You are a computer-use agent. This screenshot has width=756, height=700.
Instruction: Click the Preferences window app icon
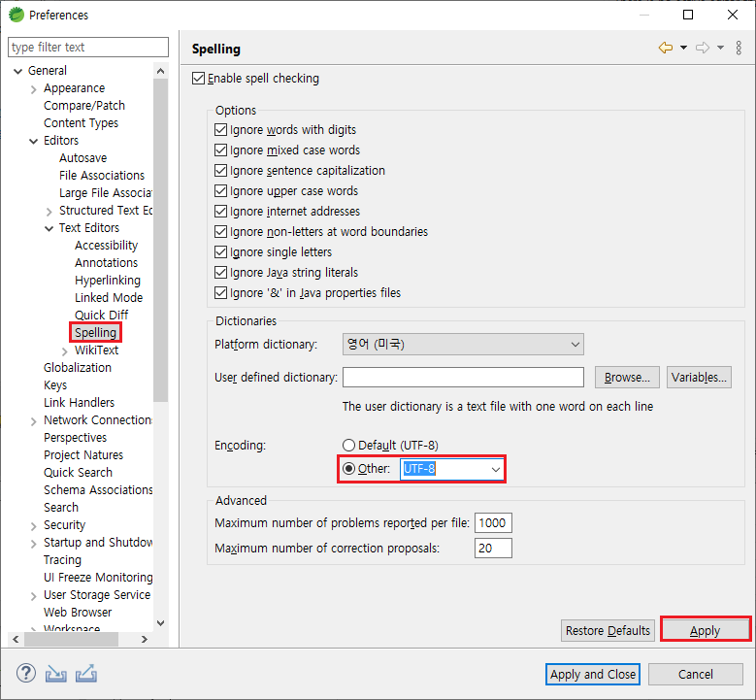(16, 15)
